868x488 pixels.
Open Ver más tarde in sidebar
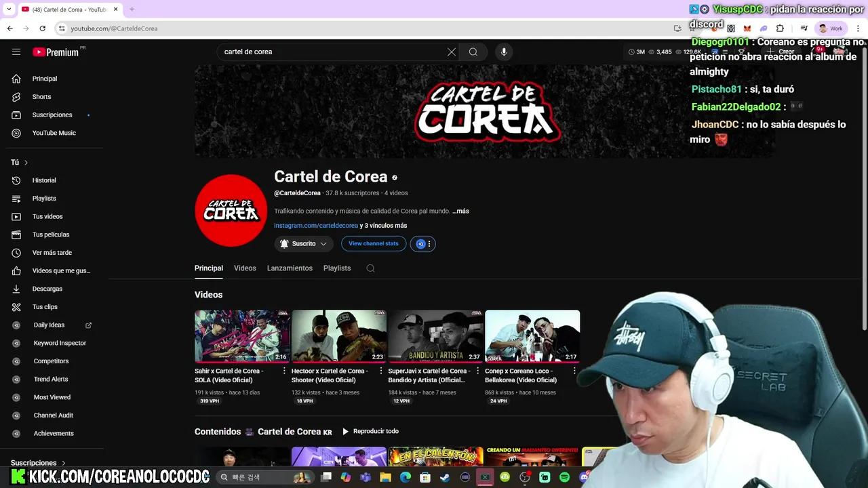point(52,253)
